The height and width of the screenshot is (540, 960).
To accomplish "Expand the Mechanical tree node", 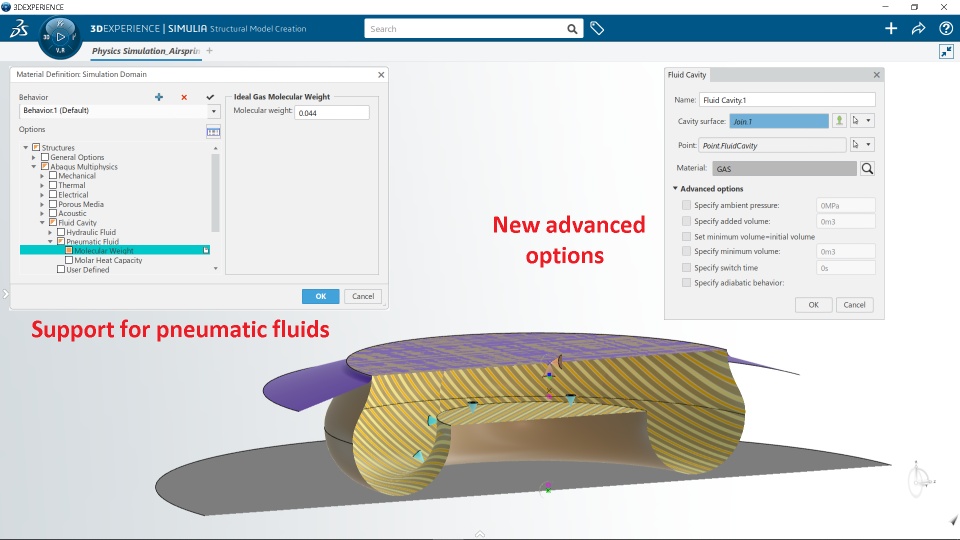I will pos(42,176).
